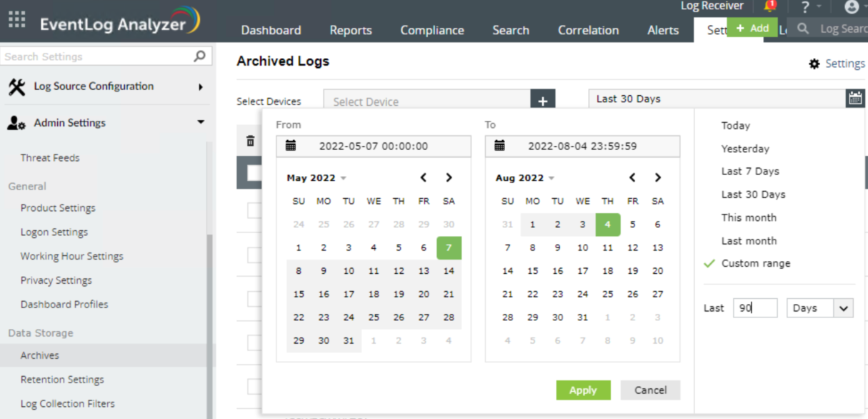Select the Custom range option
The height and width of the screenshot is (419, 868).
pos(756,263)
